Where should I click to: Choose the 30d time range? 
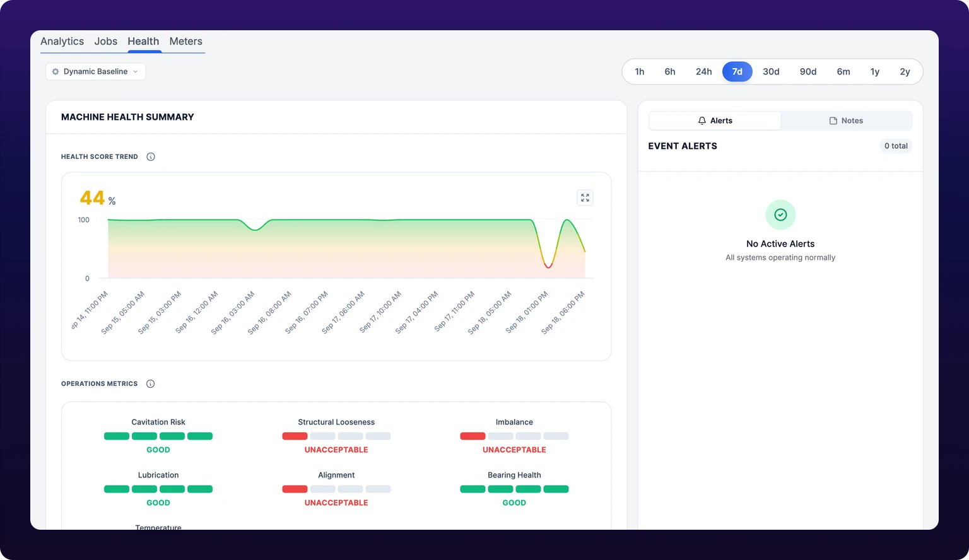[771, 72]
